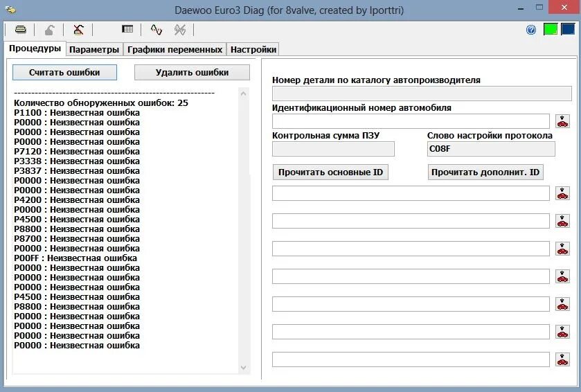Click the car icon beside the third ID field
The width and height of the screenshot is (581, 392).
tap(562, 249)
